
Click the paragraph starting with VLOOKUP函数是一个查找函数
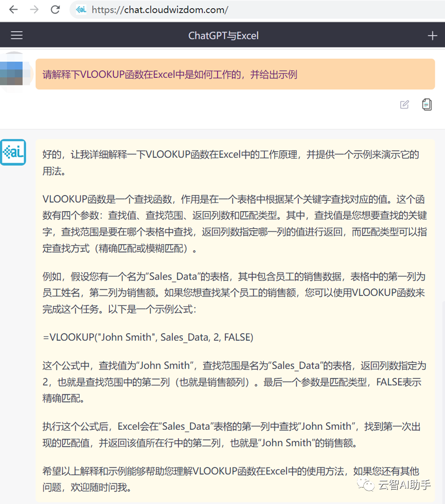pyautogui.click(x=235, y=224)
